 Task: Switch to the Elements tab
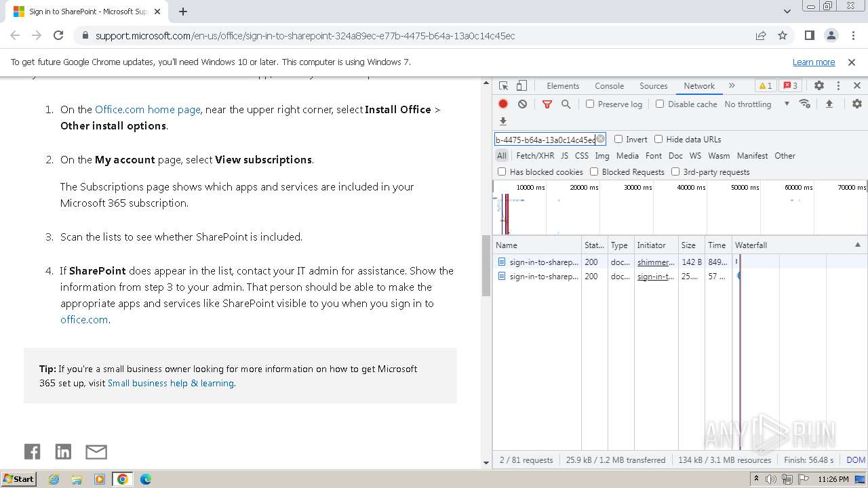563,86
